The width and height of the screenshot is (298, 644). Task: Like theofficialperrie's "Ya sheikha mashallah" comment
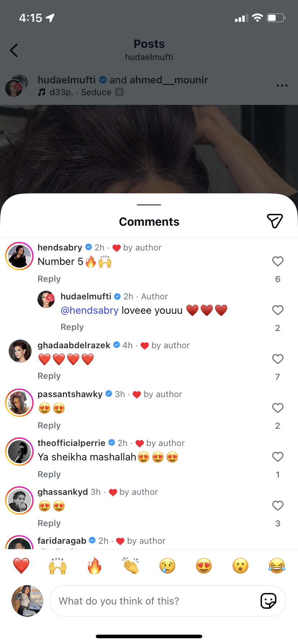[277, 457]
